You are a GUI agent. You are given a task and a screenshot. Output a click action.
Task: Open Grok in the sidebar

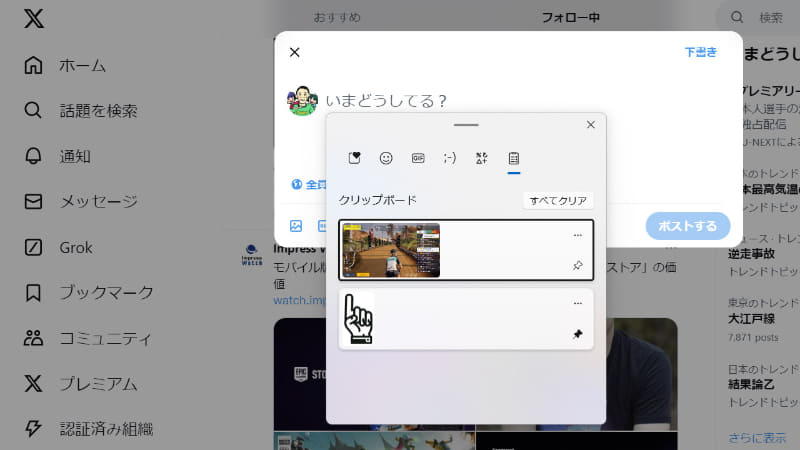click(x=58, y=247)
